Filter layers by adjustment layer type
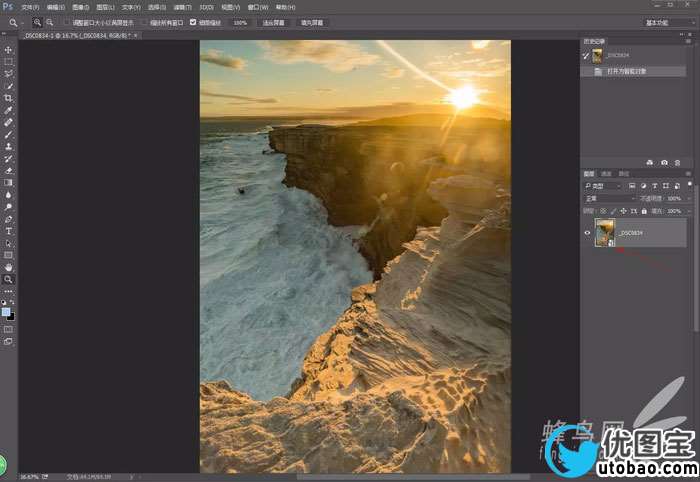Image resolution: width=700 pixels, height=482 pixels. pos(643,186)
